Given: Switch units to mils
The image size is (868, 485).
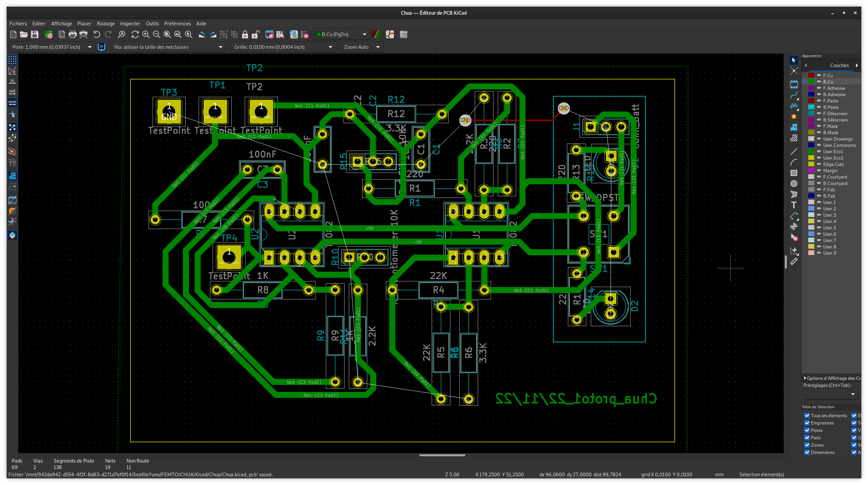Looking at the screenshot, I should (x=12, y=91).
